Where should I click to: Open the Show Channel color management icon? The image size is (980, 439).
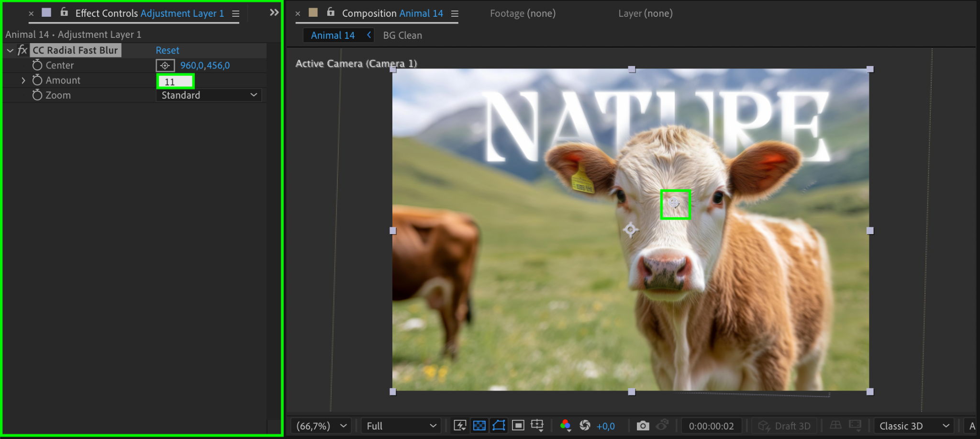pos(565,426)
